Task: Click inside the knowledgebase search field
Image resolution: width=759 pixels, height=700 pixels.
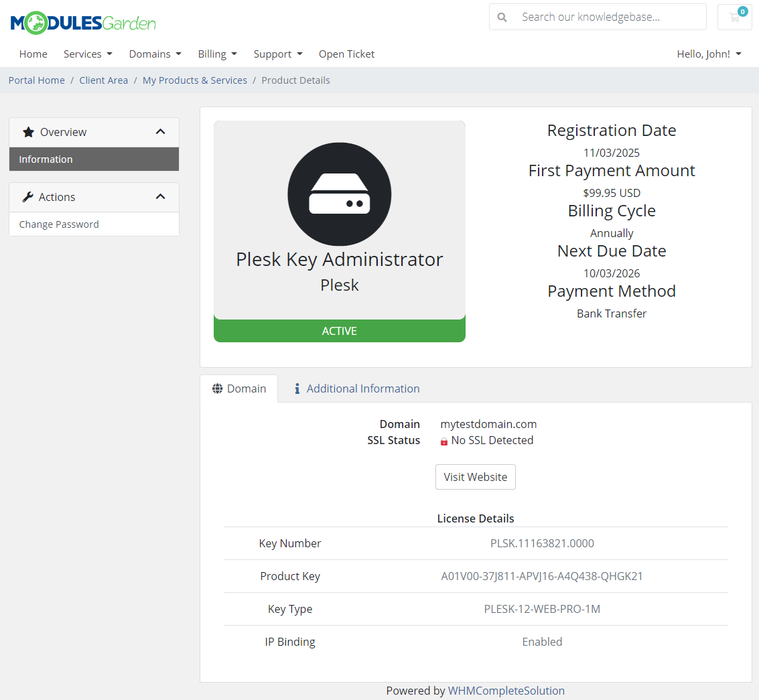Action: coord(603,17)
